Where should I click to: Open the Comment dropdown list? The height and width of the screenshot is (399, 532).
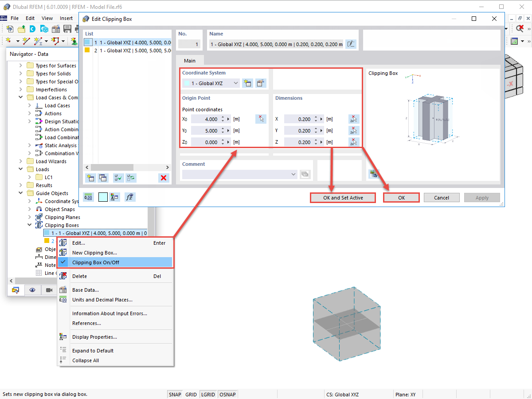tap(293, 174)
